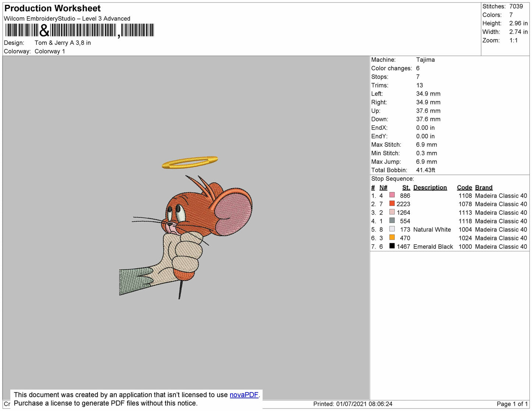
Task: Click the 'EndX:' label
Action: pyautogui.click(x=380, y=128)
